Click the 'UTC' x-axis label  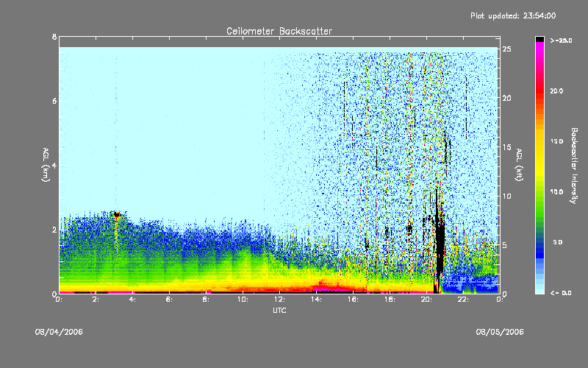tap(279, 310)
